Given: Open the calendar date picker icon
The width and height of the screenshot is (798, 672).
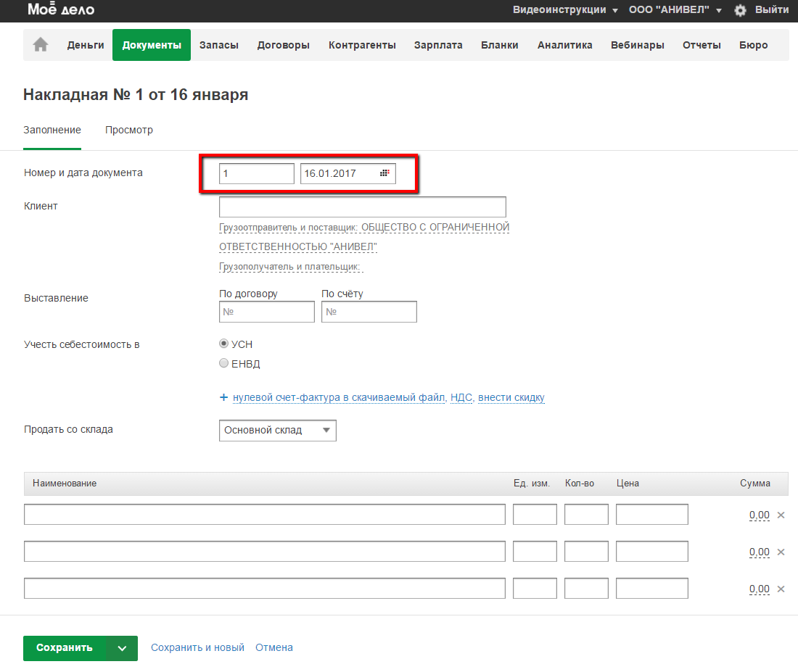Looking at the screenshot, I should [384, 173].
